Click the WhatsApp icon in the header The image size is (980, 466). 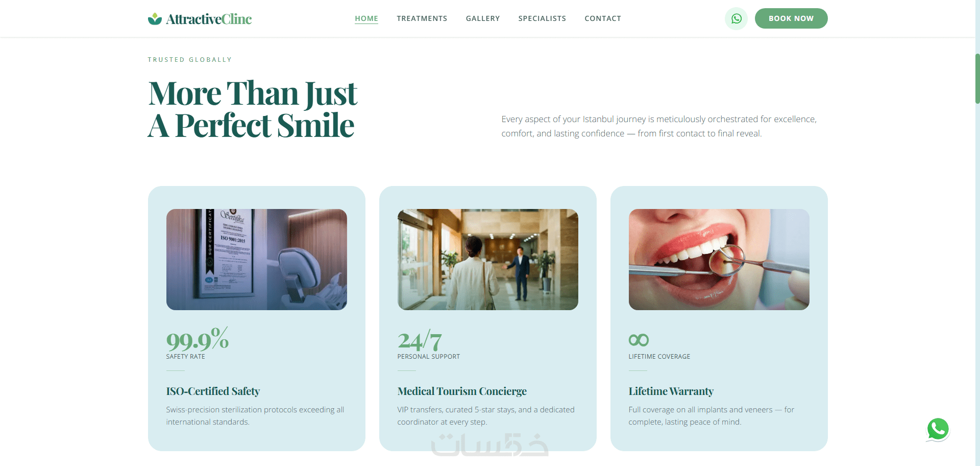(x=736, y=18)
